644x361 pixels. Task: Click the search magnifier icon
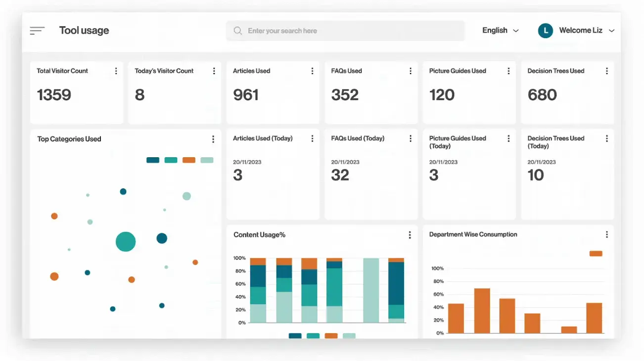pos(237,30)
